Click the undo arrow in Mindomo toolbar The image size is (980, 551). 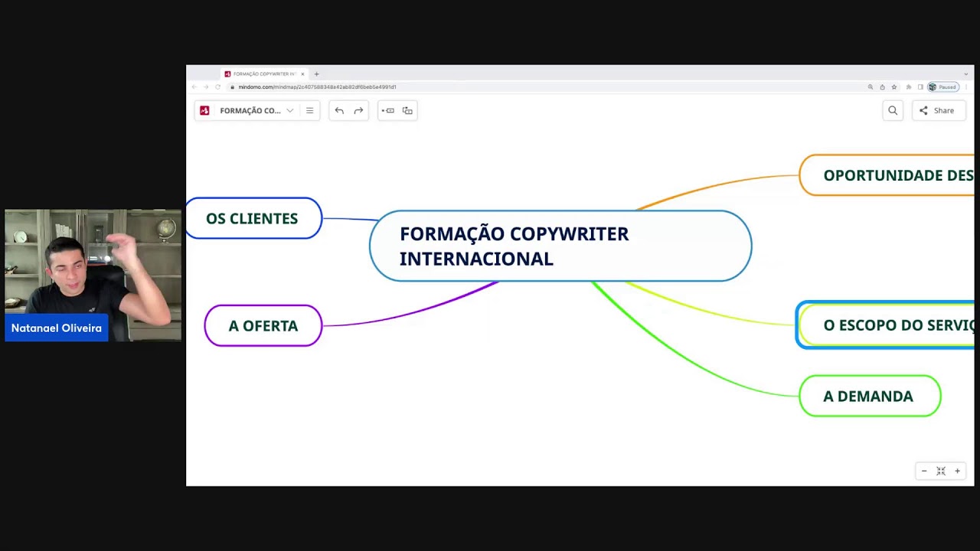coord(339,111)
